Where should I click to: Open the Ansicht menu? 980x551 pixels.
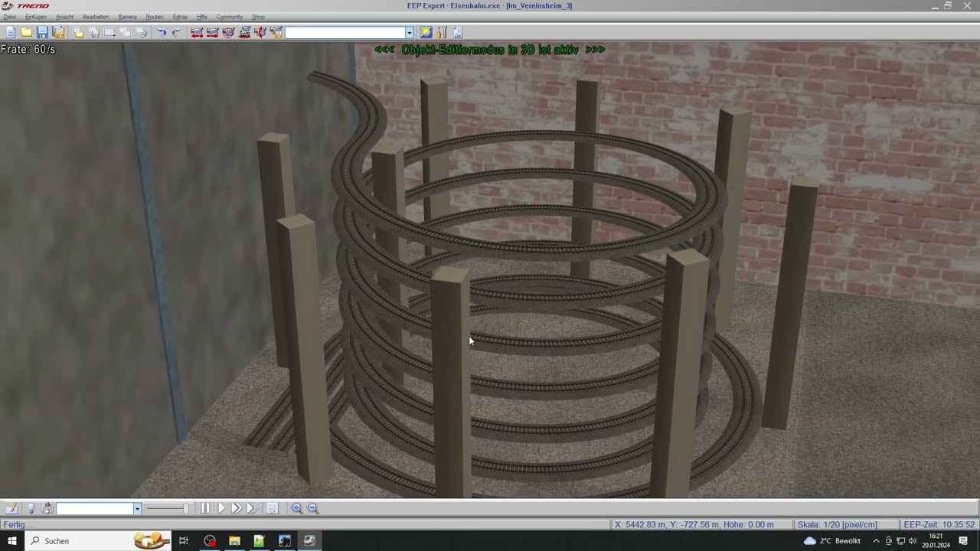pyautogui.click(x=65, y=17)
